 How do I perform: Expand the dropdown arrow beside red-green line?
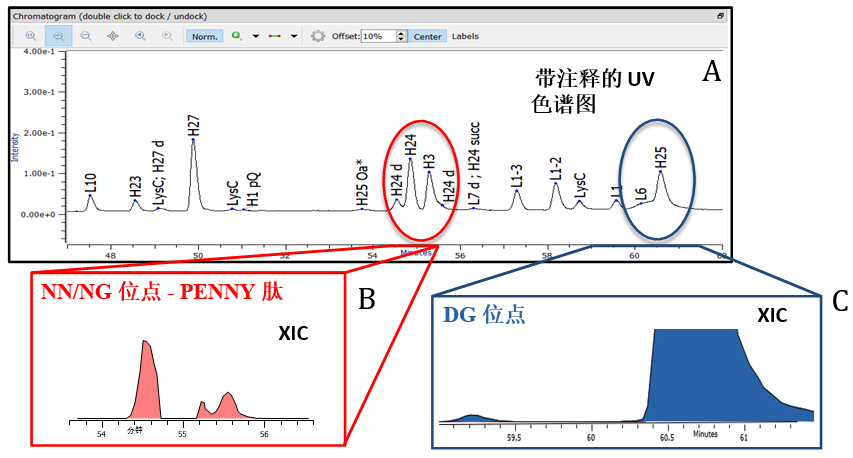293,36
